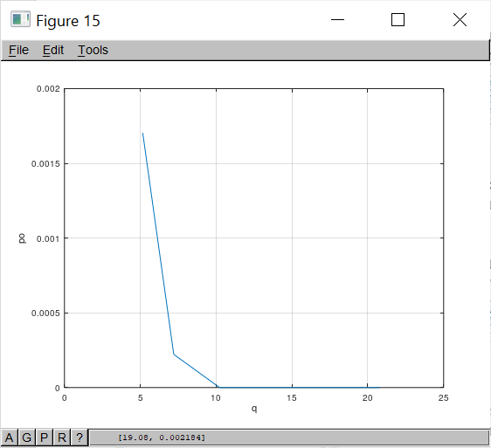Click the x-axis label q
Image resolution: width=491 pixels, height=448 pixels.
pos(254,409)
